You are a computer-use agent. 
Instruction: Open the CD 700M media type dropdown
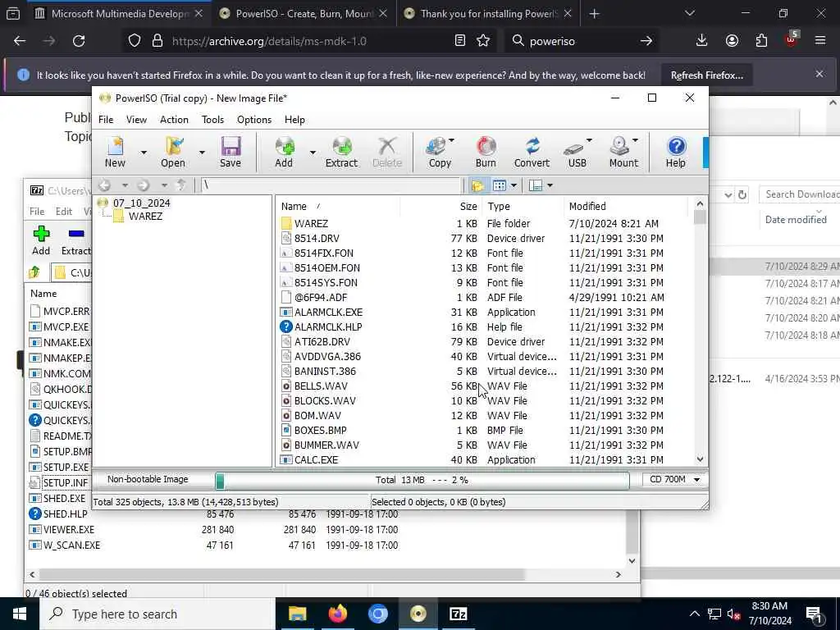[x=674, y=479]
